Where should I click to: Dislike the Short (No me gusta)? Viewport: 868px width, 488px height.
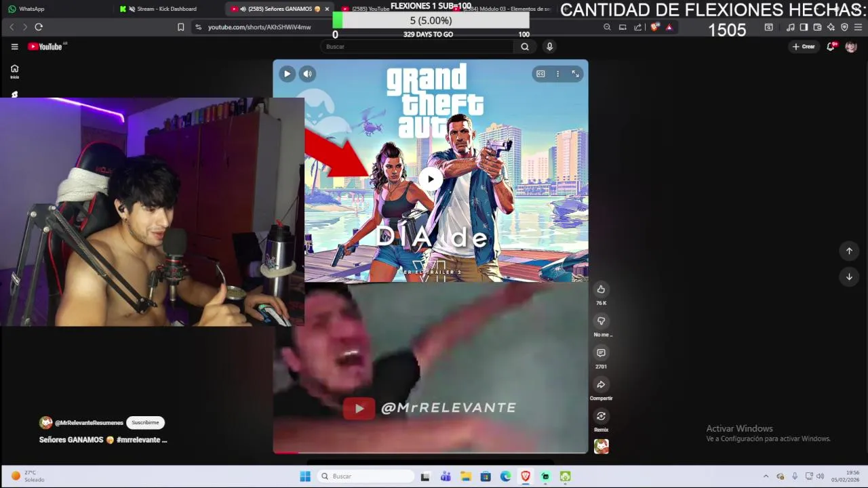coord(601,321)
